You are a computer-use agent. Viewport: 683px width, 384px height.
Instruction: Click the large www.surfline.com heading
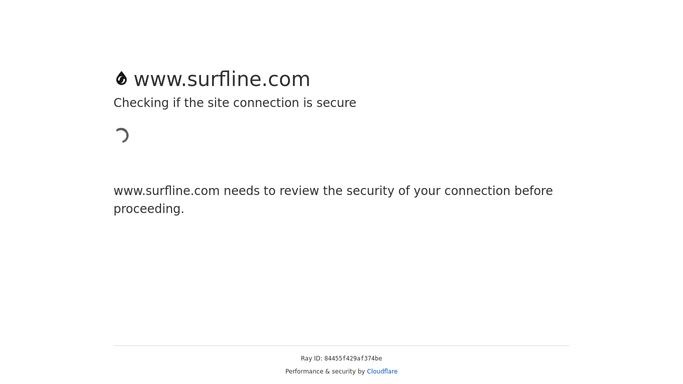click(x=222, y=79)
